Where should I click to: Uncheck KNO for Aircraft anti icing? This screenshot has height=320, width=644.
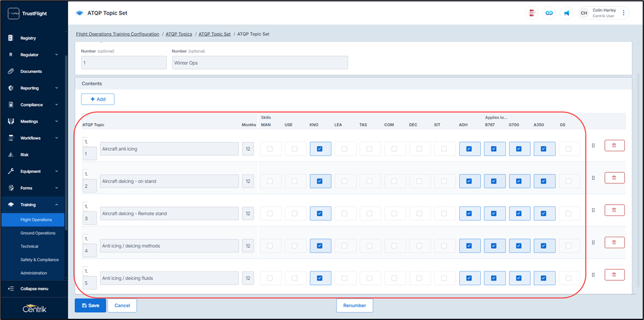pos(320,149)
